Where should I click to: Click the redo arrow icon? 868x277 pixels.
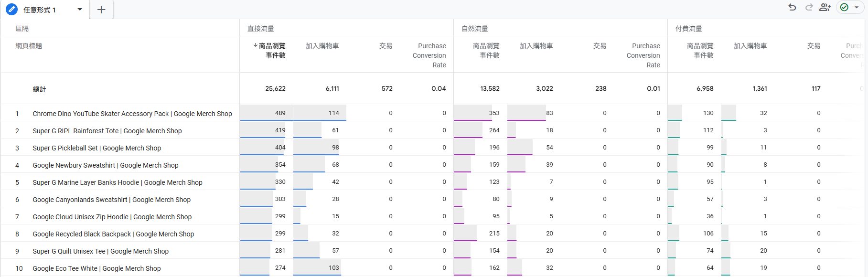(809, 7)
